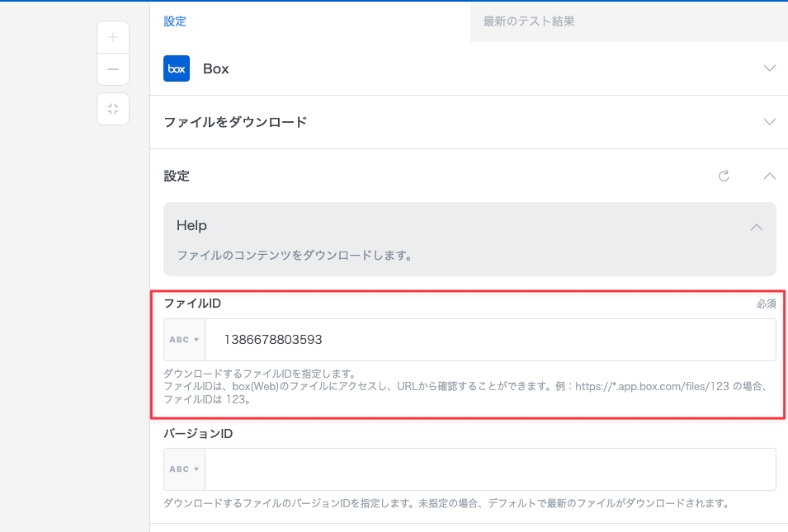Click the fit-to-screen canvas icon
Image resolution: width=788 pixels, height=532 pixels.
[113, 109]
